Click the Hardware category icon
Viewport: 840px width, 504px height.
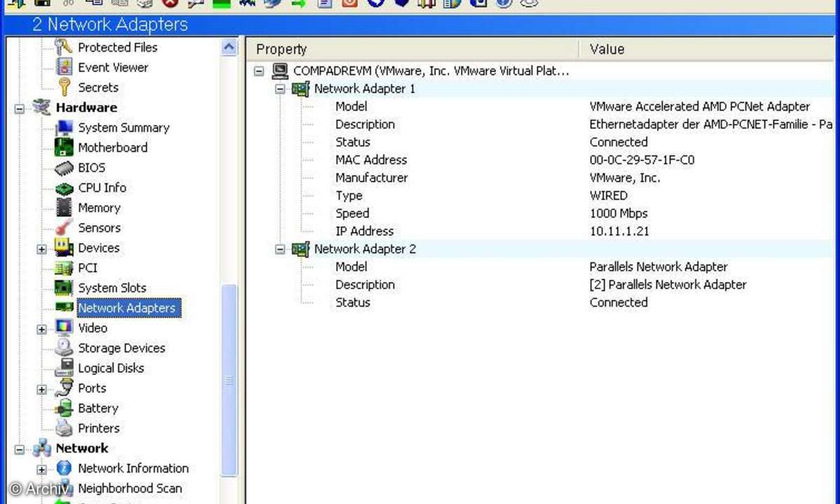tap(42, 108)
